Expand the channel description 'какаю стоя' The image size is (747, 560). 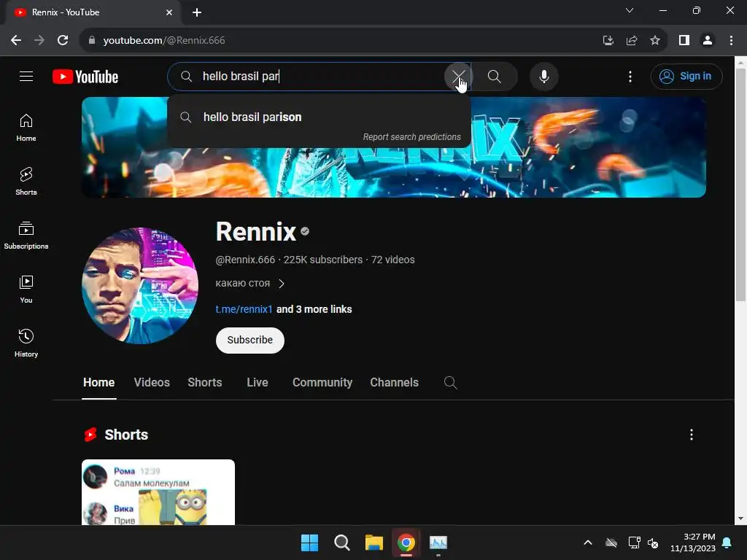point(250,284)
